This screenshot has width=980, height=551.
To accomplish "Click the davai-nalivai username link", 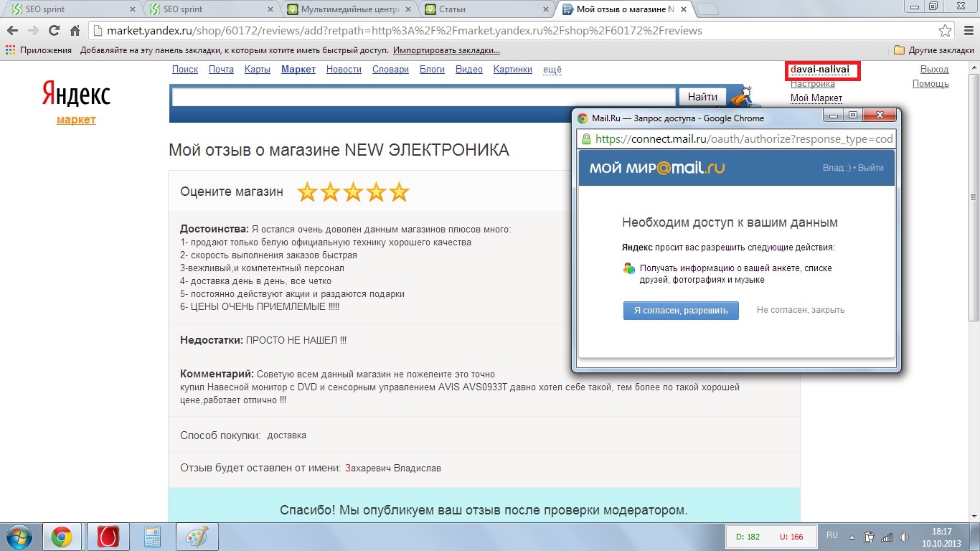I will [820, 70].
